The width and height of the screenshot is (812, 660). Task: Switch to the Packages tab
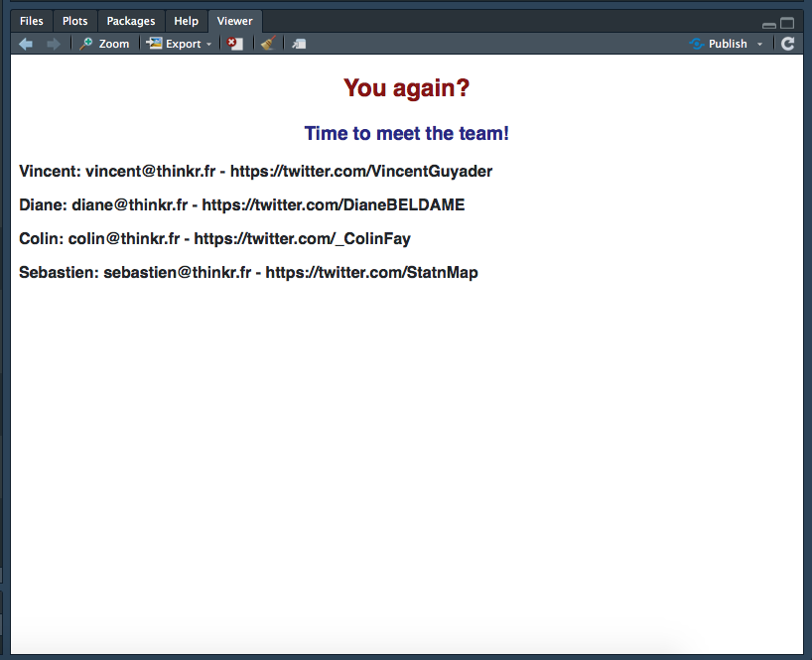coord(131,21)
